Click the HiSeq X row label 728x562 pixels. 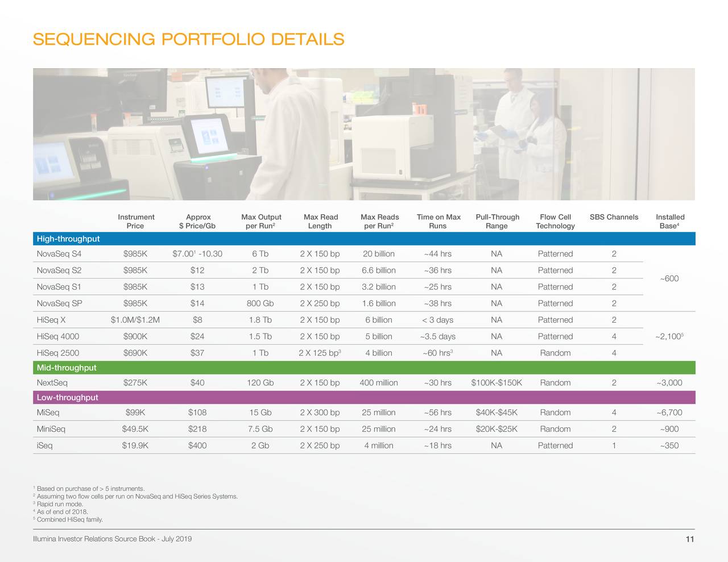[51, 320]
